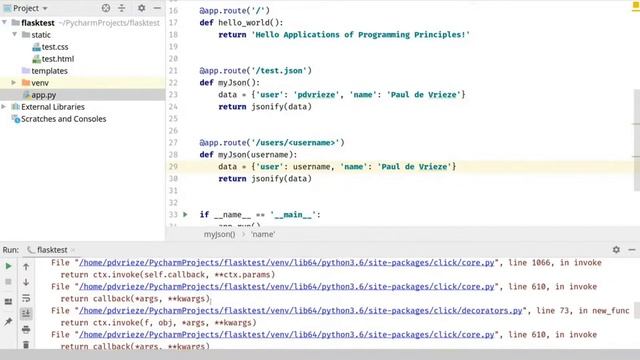The height and width of the screenshot is (360, 640).
Task: Collapse the flasktest root folder
Action: pyautogui.click(x=5, y=22)
